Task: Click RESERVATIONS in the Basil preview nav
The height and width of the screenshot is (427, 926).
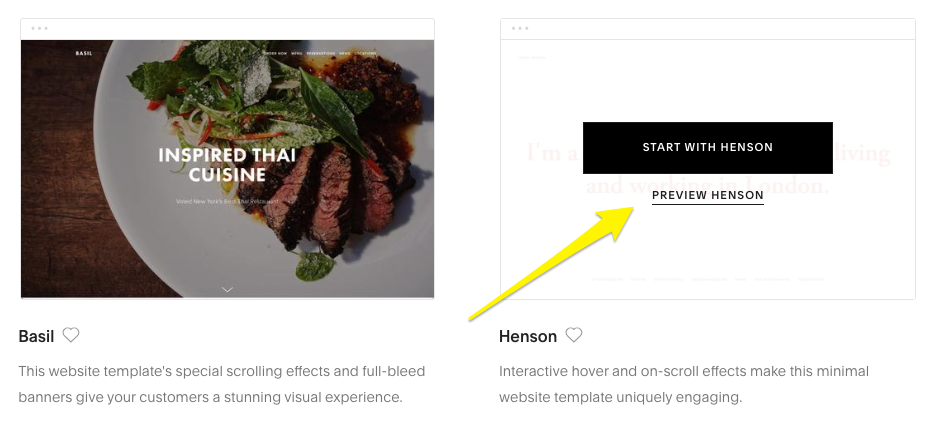Action: pyautogui.click(x=321, y=53)
